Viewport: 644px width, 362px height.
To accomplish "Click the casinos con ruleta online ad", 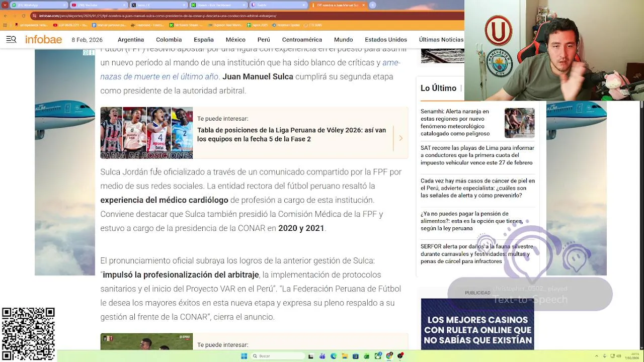I will coord(477,324).
